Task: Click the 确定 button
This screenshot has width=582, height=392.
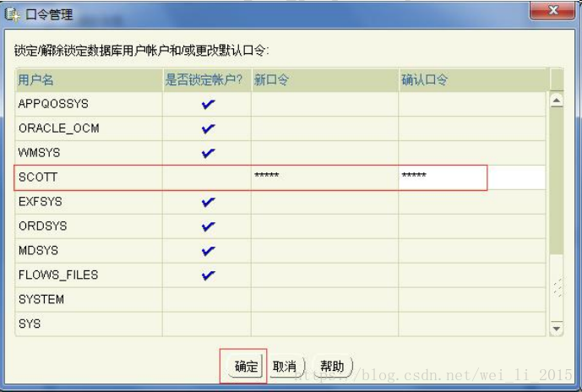Action: coord(245,367)
